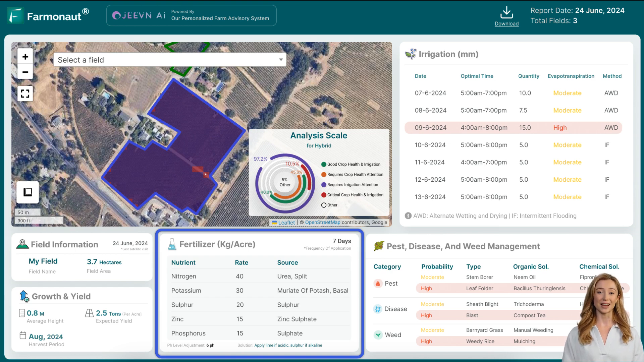Select the field from dropdown
Screen dimensions: 644x362
click(x=170, y=60)
